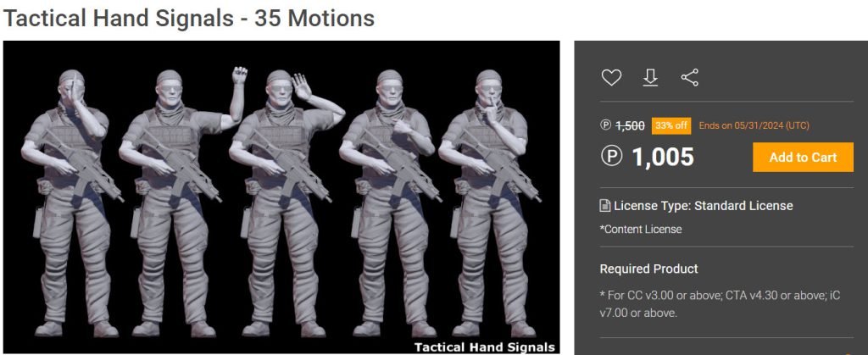Image resolution: width=868 pixels, height=355 pixels.
Task: Add product to wishlist with heart icon
Action: (611, 78)
